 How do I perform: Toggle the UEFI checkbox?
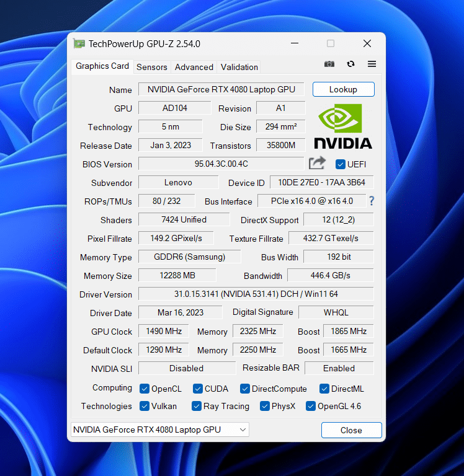(340, 164)
